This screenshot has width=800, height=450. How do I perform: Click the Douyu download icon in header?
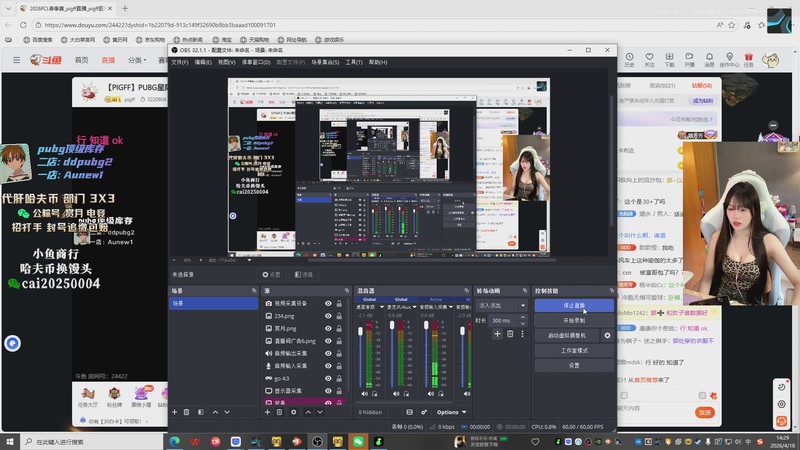click(669, 60)
